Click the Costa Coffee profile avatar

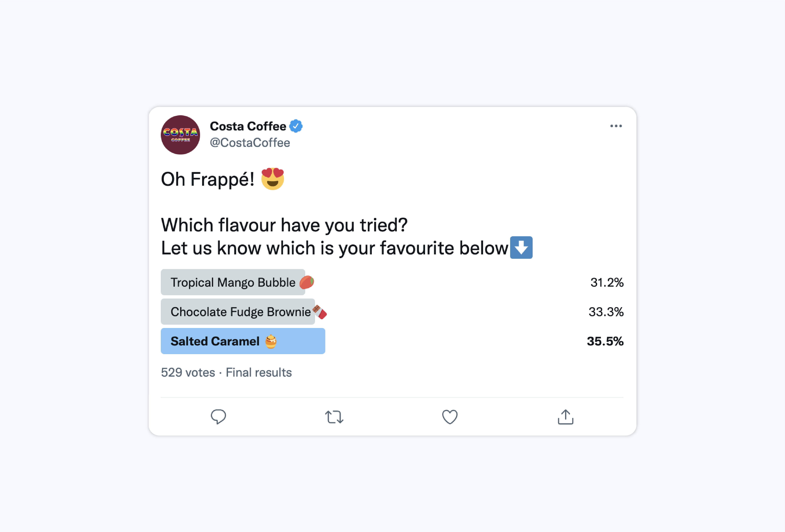[180, 135]
